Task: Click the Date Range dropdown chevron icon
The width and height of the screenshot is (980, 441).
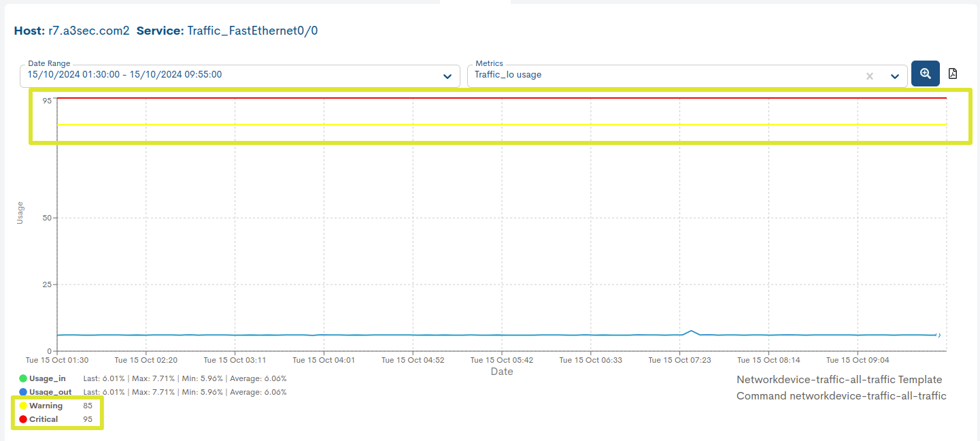Action: [x=447, y=76]
